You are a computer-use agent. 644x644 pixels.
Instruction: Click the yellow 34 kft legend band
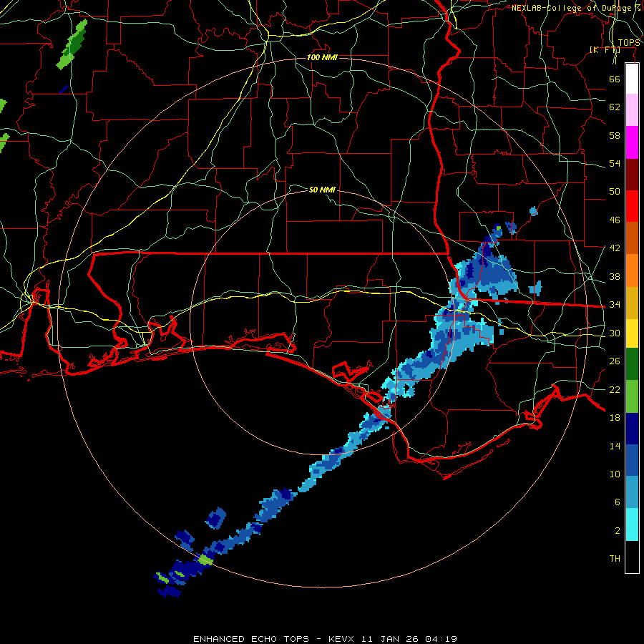[x=632, y=333]
